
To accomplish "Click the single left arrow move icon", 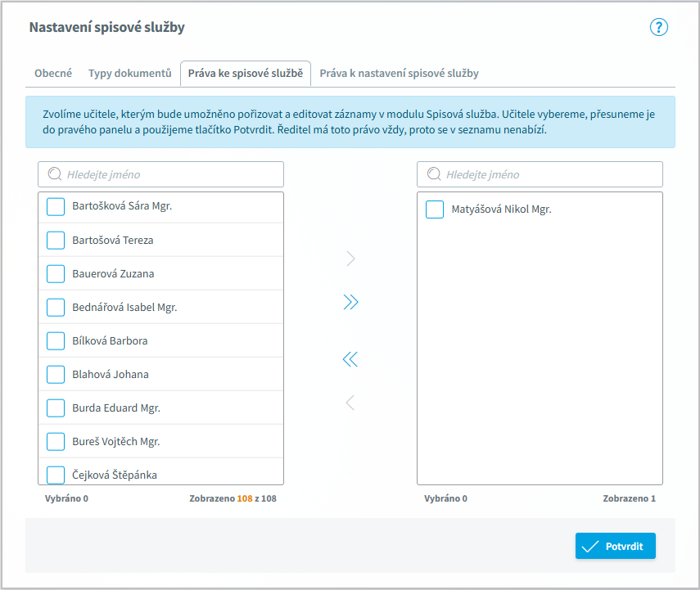I will coord(350,403).
